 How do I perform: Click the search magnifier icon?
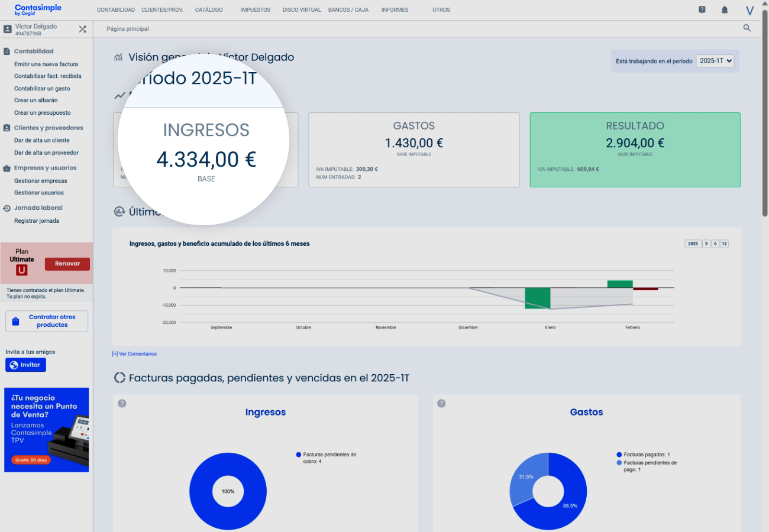pyautogui.click(x=747, y=28)
